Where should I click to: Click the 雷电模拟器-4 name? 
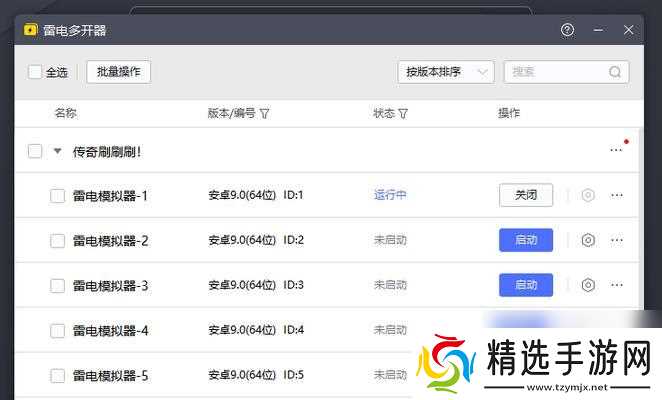(110, 330)
